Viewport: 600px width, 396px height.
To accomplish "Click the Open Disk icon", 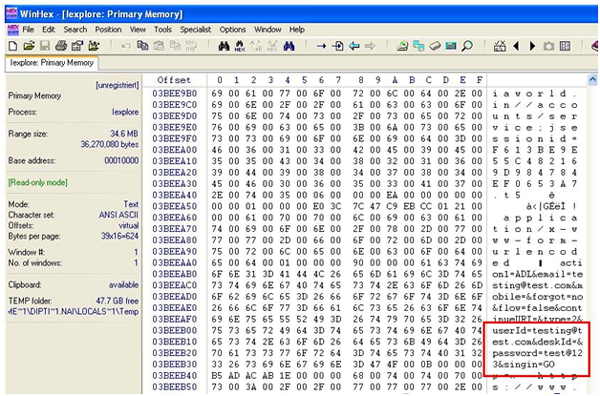I will coord(402,46).
